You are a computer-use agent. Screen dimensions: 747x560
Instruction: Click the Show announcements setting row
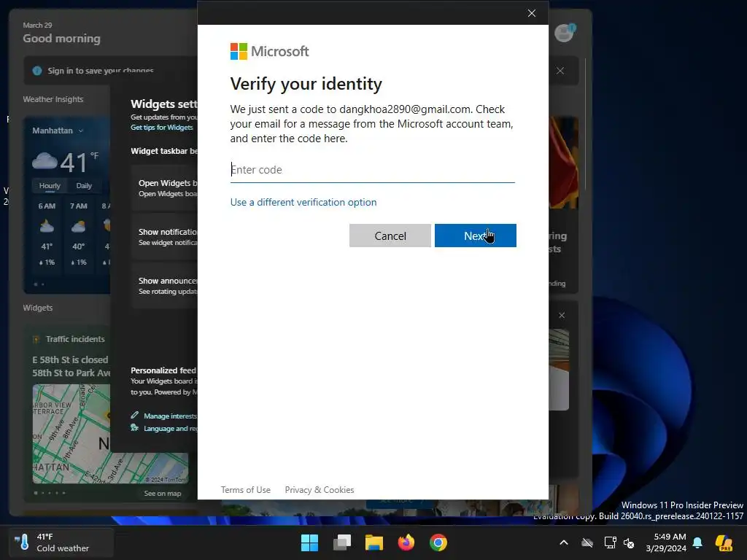click(164, 286)
